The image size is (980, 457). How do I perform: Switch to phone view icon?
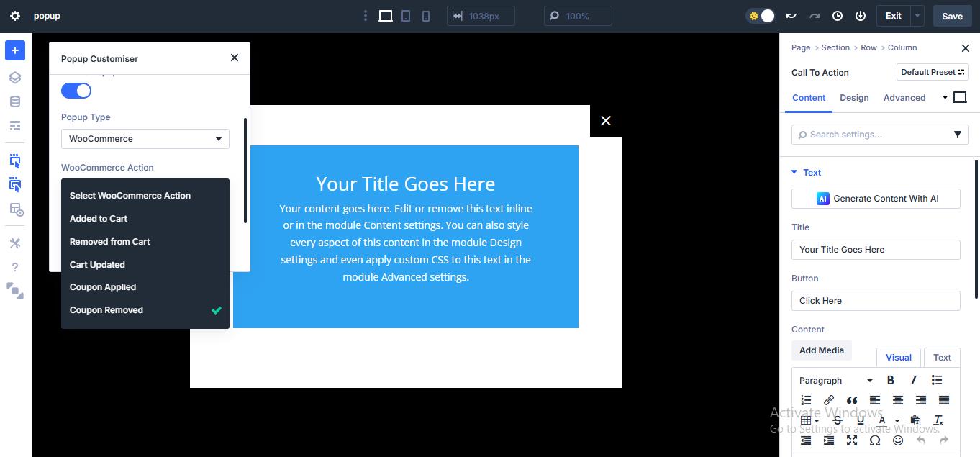[426, 16]
